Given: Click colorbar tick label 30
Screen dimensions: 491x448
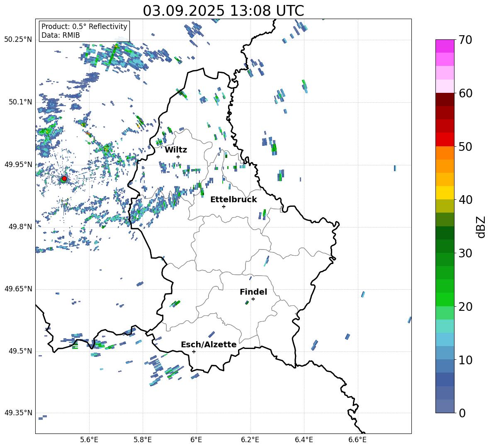Looking at the screenshot, I should click(x=465, y=253).
